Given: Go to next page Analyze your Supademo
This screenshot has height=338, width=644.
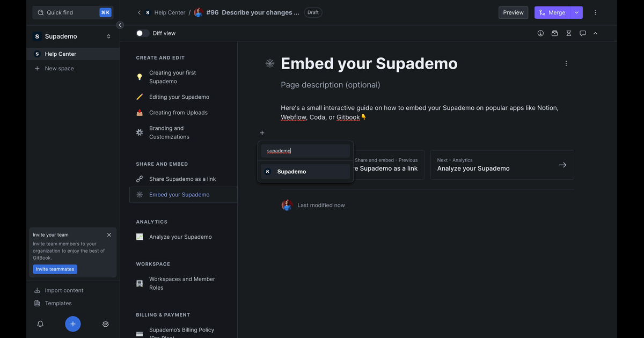Looking at the screenshot, I should (x=502, y=164).
